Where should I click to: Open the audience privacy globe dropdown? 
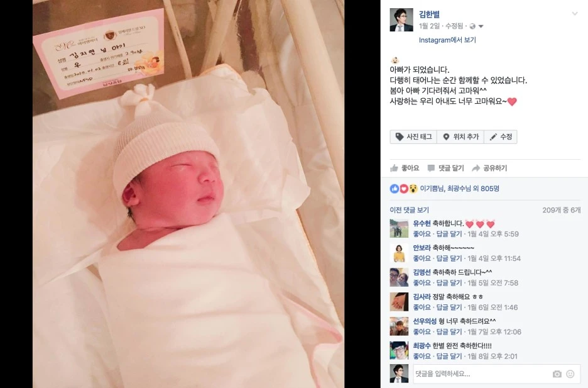point(476,26)
